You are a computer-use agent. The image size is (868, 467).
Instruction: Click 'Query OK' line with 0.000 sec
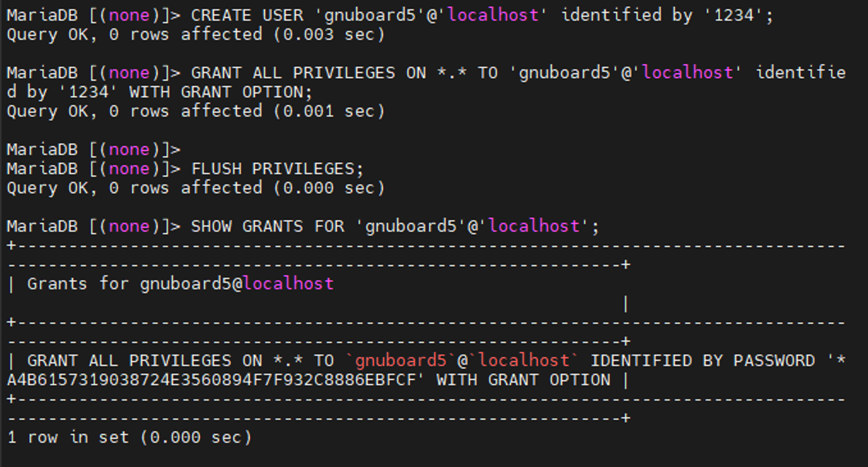[196, 188]
